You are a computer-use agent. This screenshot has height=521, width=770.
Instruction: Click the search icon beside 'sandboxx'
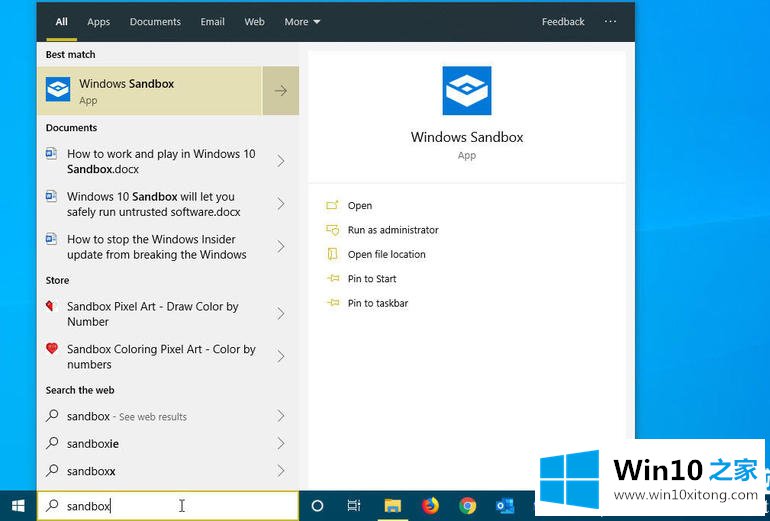click(52, 471)
